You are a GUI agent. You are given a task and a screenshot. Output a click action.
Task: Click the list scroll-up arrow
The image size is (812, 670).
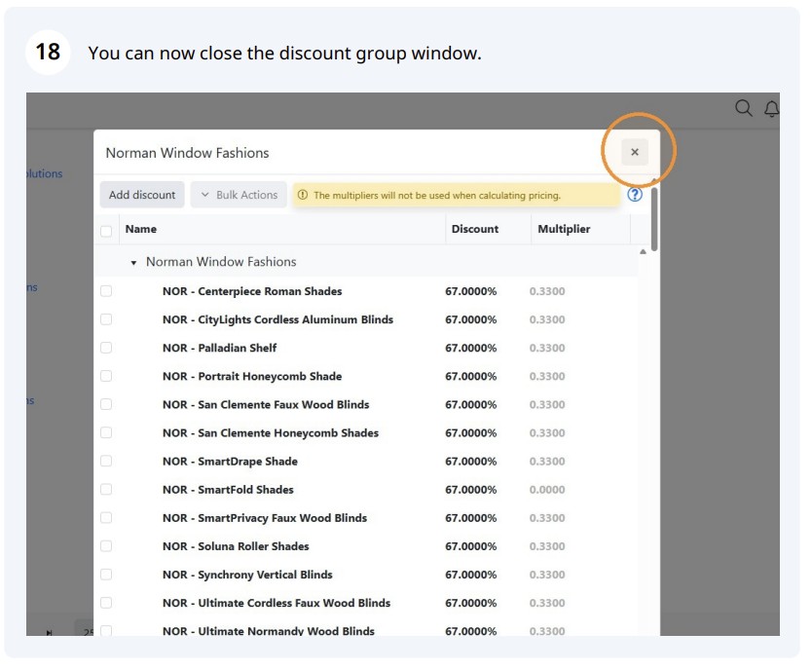coord(643,251)
